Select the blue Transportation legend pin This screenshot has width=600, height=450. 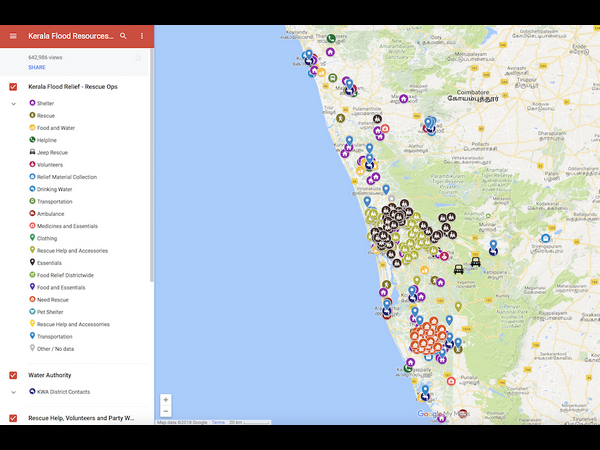coord(32,336)
